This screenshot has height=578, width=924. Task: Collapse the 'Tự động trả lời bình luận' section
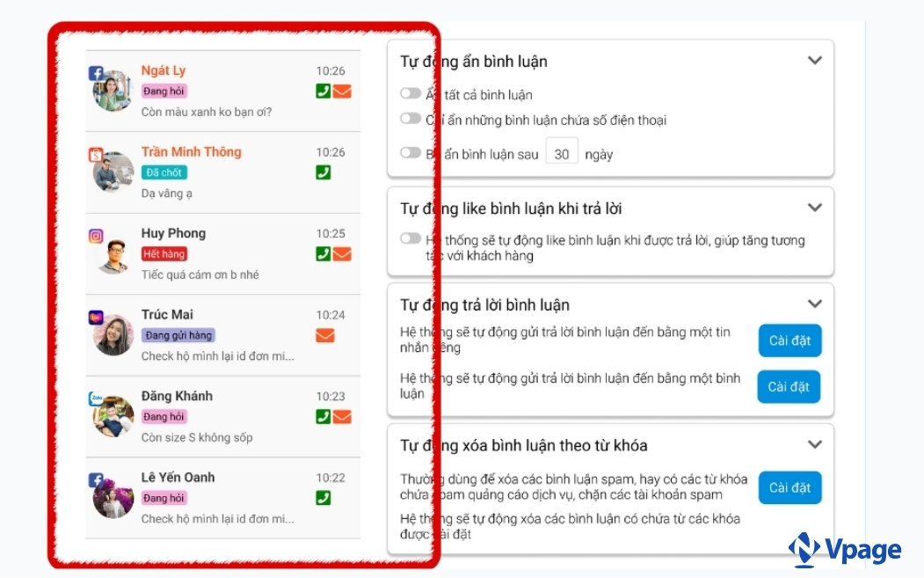815,304
